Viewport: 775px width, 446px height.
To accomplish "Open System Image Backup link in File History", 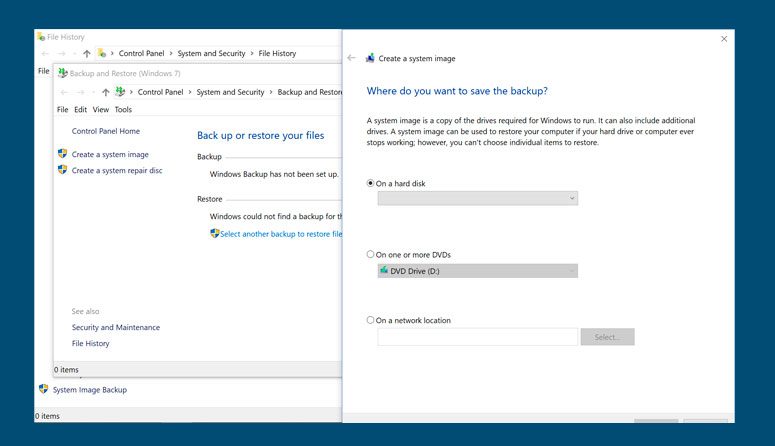I will coord(90,390).
